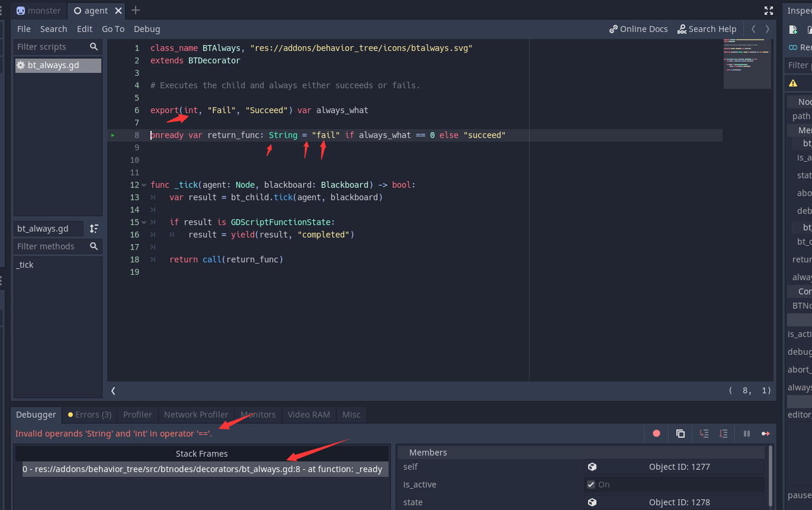
Task: Click the code minimap
Action: (747, 64)
